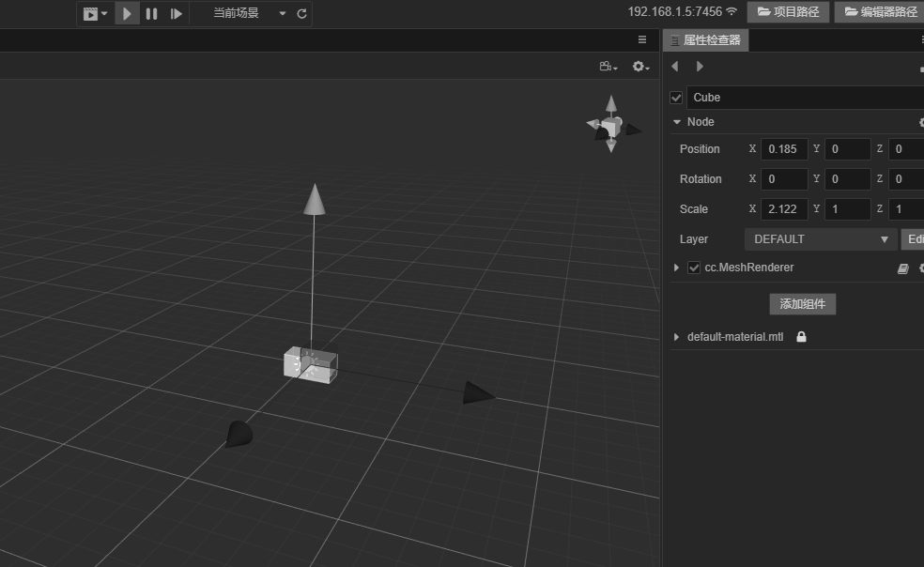Image resolution: width=924 pixels, height=567 pixels.
Task: Click the Z-axis cone gizmo handle
Action: click(239, 435)
